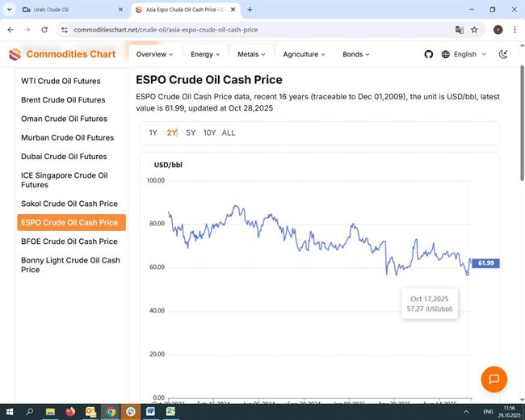Click the 61.99 price label on chart
Screen dimensions: 525x420
click(485, 262)
